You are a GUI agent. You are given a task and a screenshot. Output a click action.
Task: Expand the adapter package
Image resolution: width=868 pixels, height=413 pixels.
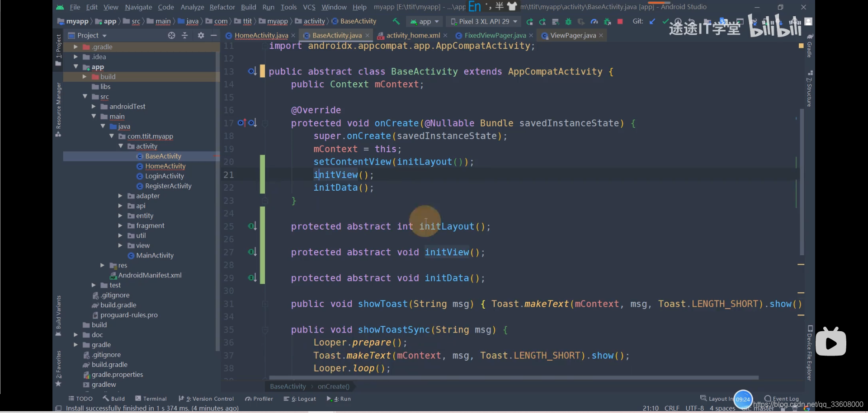[x=121, y=196]
